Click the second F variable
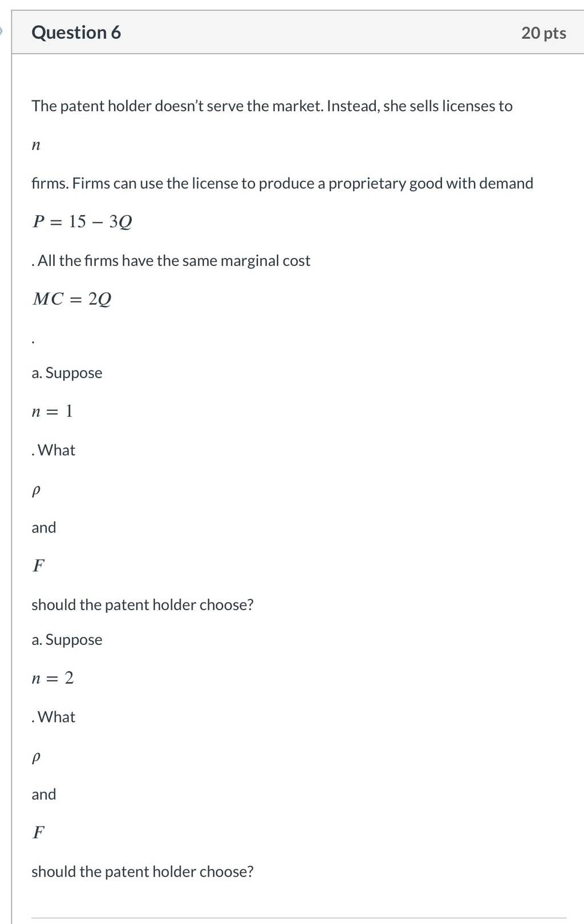This screenshot has height=924, width=584. click(x=38, y=833)
